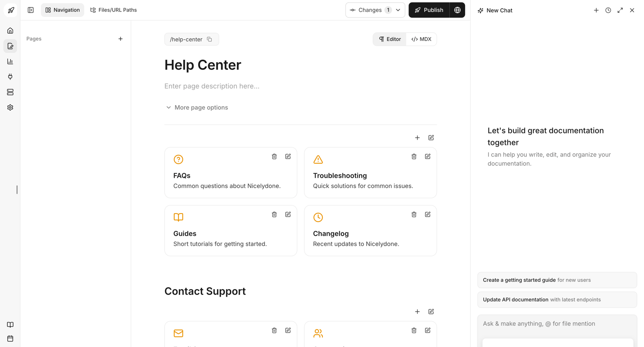Screen dimensions: 644x347
Task: Choose Create a getting started guide suggestion
Action: [x=557, y=280]
